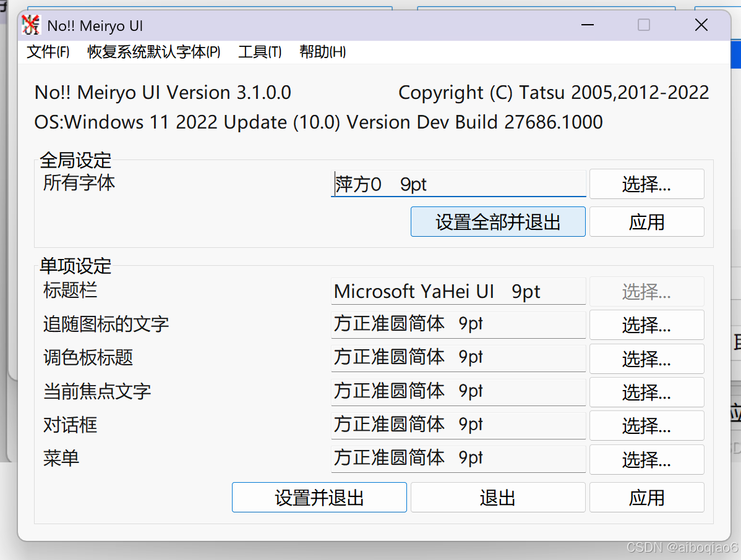This screenshot has height=560, width=741.
Task: Click the 追随图标的文字 font field
Action: (x=458, y=325)
